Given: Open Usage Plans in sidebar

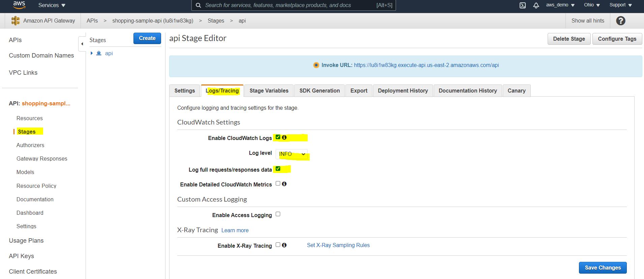Looking at the screenshot, I should (26, 241).
